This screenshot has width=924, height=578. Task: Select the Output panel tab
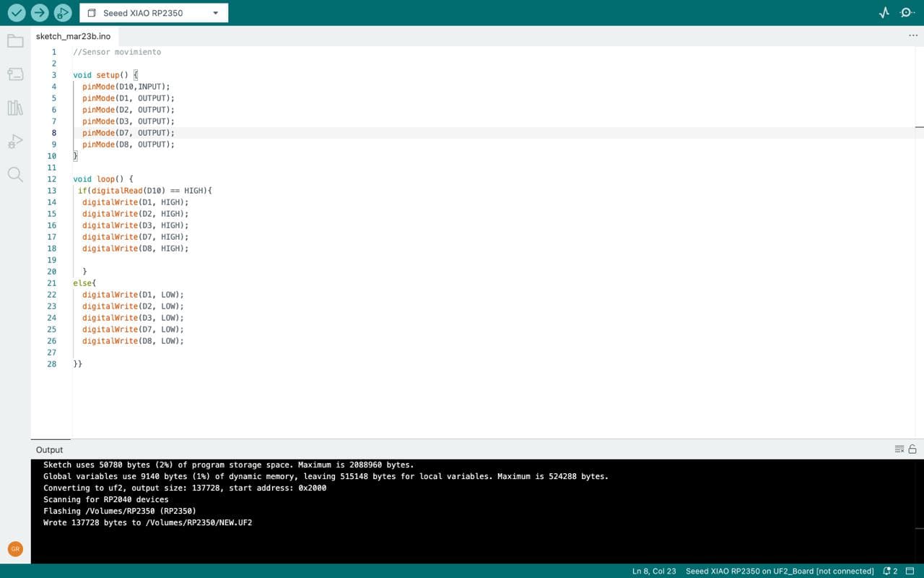click(x=50, y=449)
